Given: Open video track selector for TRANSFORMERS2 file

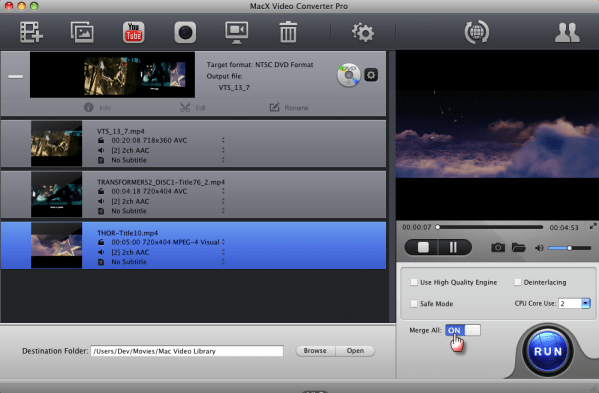Looking at the screenshot, I should point(223,191).
